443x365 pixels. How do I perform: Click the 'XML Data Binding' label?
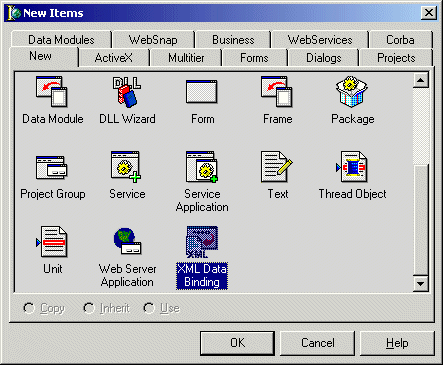pos(202,275)
